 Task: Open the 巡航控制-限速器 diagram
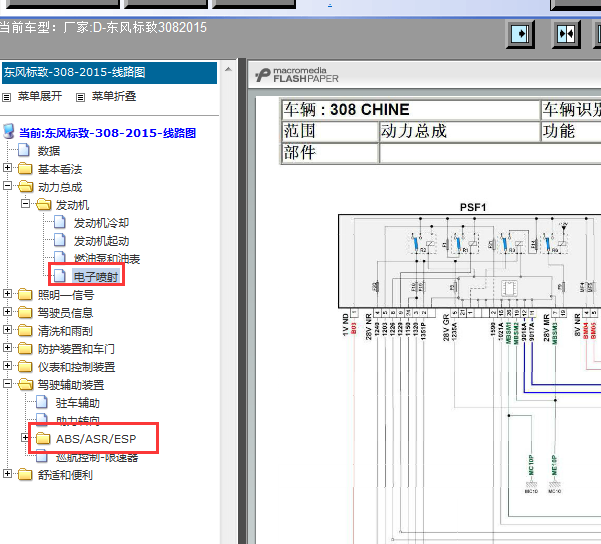[97, 457]
